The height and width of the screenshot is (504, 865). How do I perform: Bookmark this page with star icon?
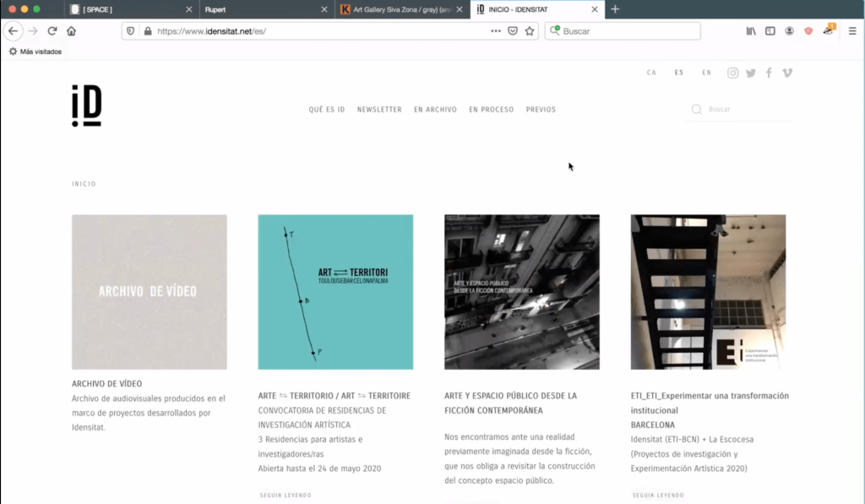pos(530,31)
